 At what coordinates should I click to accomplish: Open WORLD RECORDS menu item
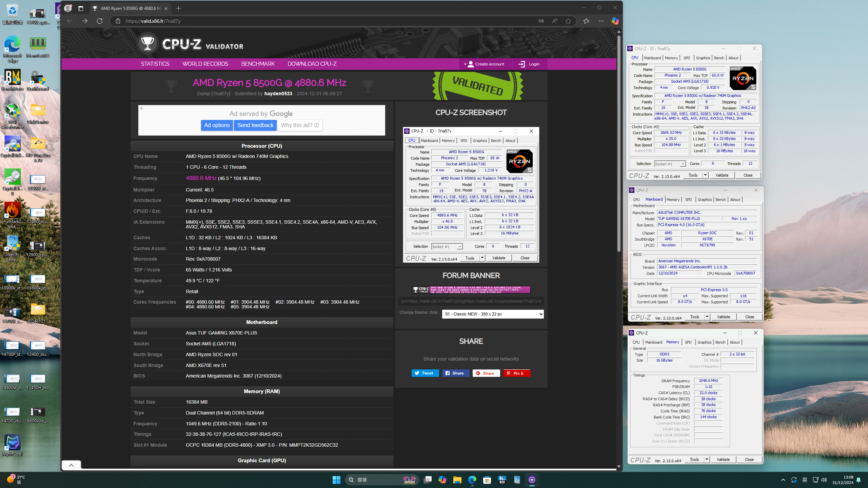point(205,64)
